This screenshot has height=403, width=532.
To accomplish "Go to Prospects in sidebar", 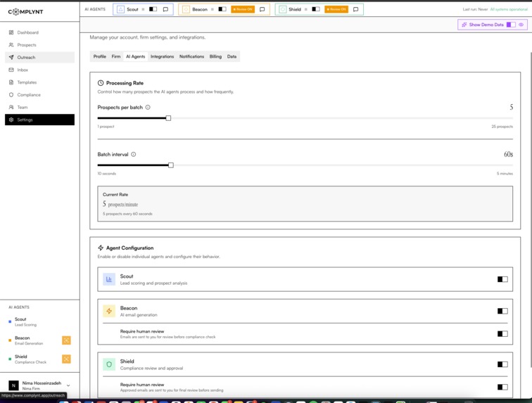I will 39,45.
